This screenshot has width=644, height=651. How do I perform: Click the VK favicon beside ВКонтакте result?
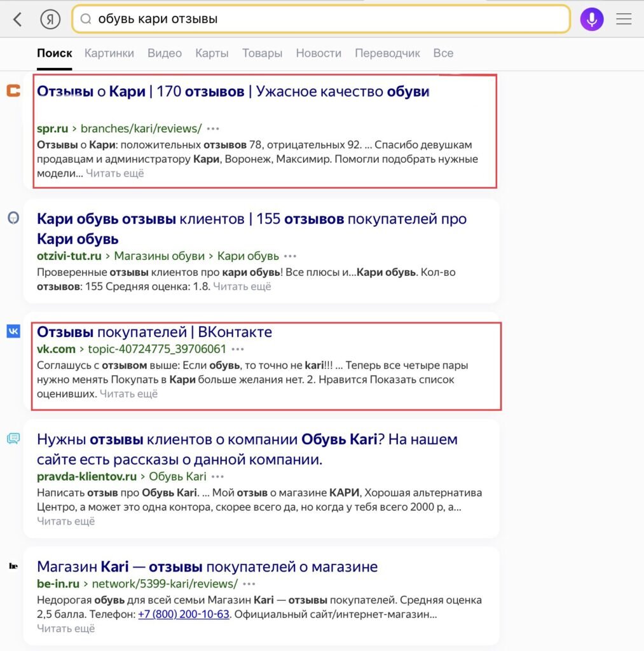(13, 331)
